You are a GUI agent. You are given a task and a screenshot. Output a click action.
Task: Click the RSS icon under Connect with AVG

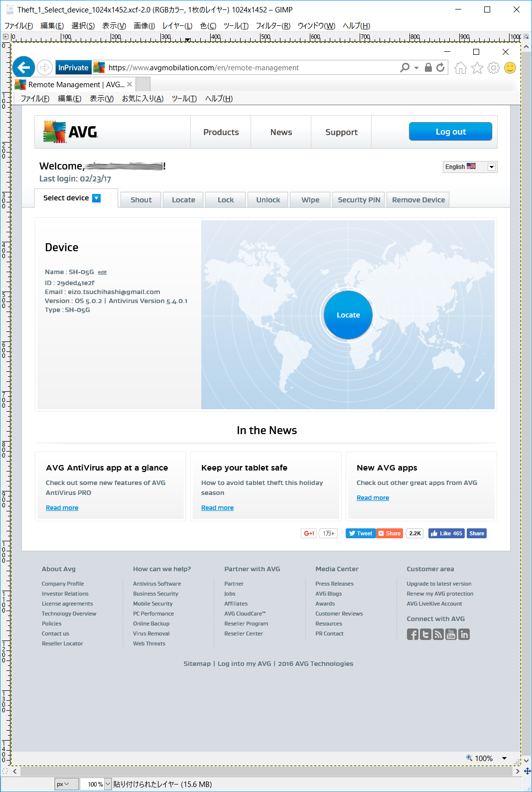tap(438, 634)
